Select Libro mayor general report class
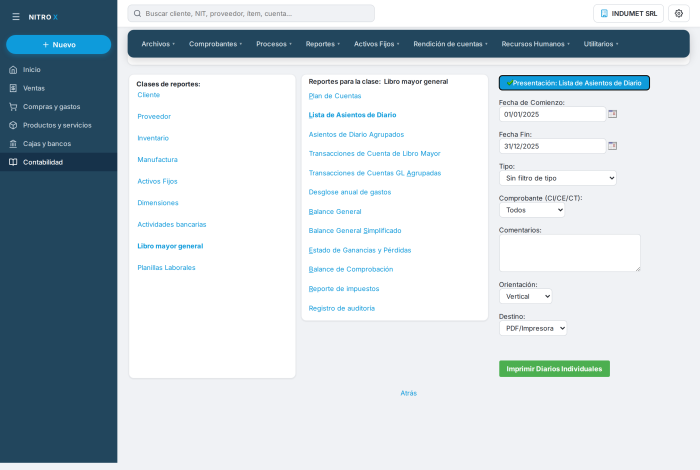Image resolution: width=700 pixels, height=470 pixels. (170, 246)
